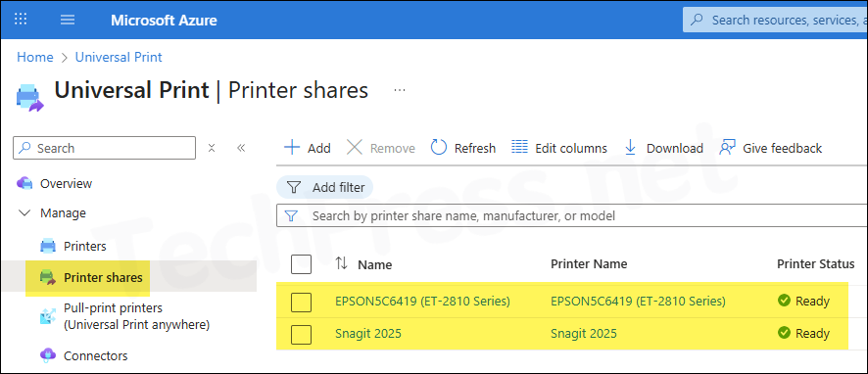
Task: Click the printer share search filter box
Action: (572, 215)
